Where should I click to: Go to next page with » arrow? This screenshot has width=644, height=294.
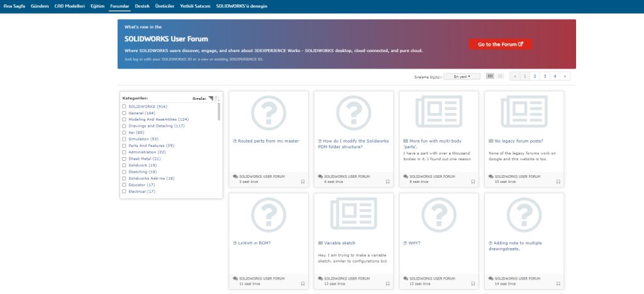point(565,76)
